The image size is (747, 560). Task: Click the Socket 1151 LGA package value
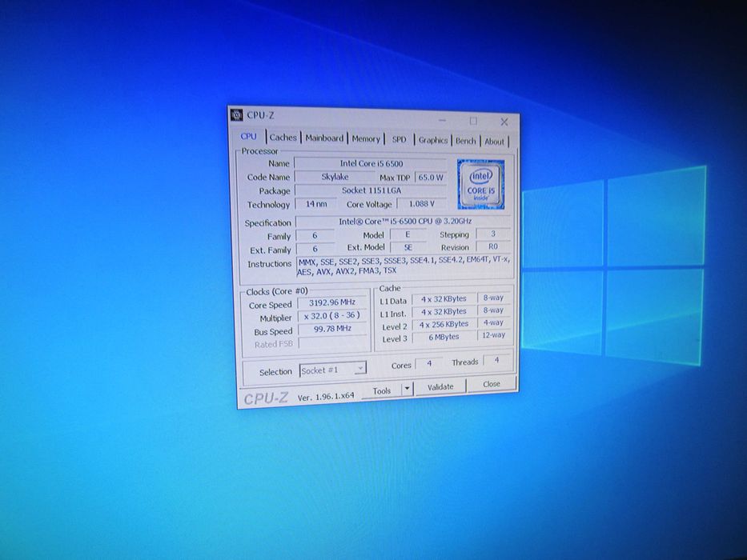pos(371,190)
